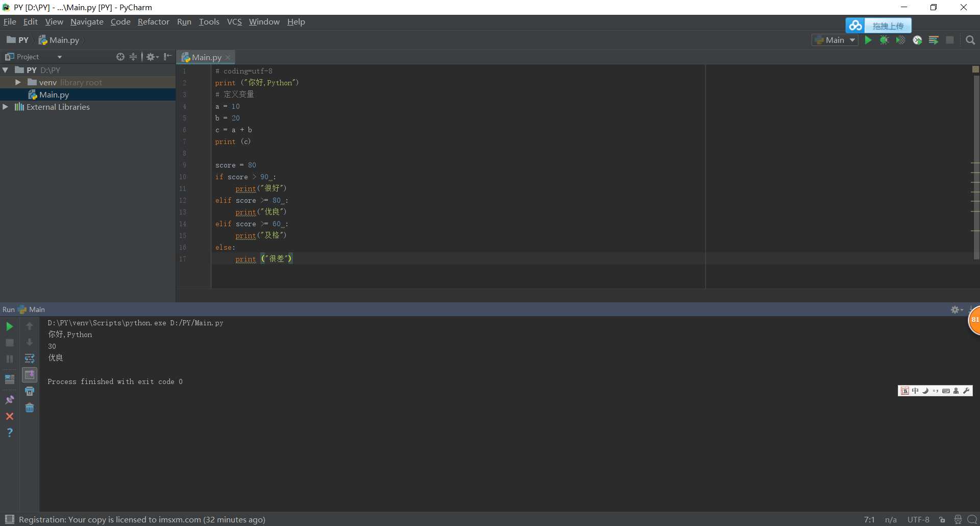Toggle IME punctuation mode
Screen dimensions: 980x526
tap(936, 391)
